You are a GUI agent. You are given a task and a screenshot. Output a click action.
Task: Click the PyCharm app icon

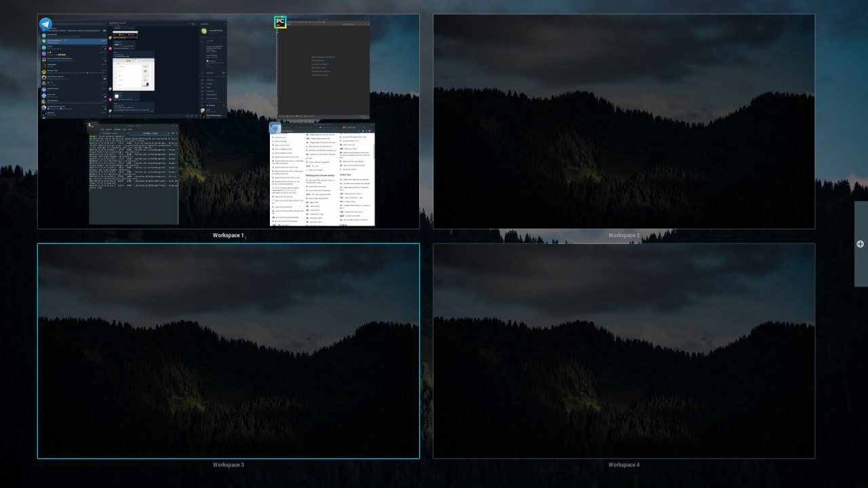pos(280,22)
